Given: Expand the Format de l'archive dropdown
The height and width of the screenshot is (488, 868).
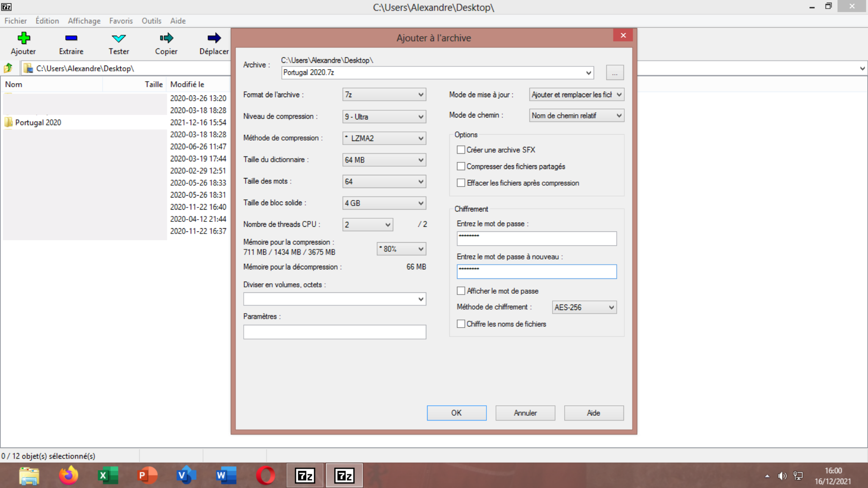Looking at the screenshot, I should coord(384,95).
